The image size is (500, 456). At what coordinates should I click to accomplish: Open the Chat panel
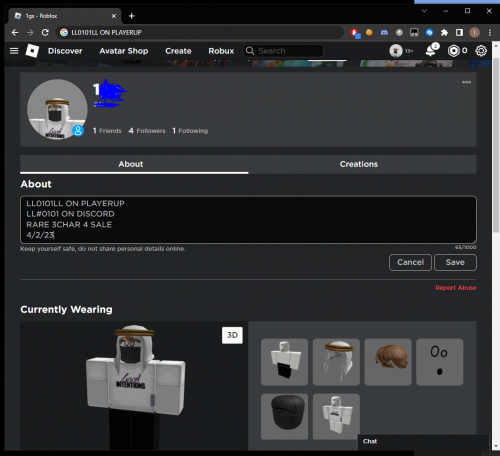point(423,441)
